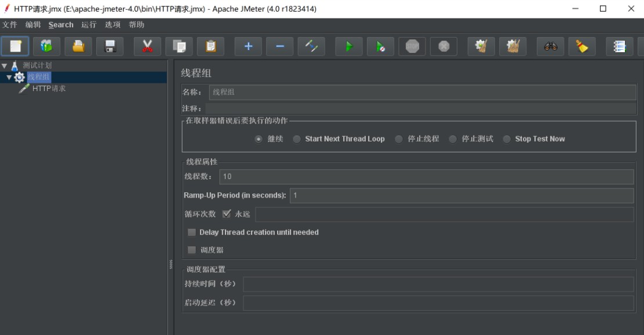
Task: Click the 持续时间（秒） input field
Action: tap(438, 284)
